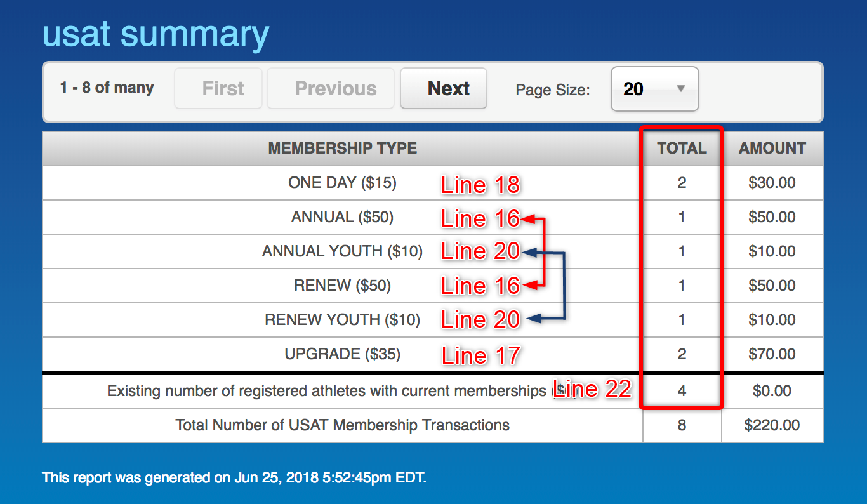
Task: Click the Total Number of USAT Membership Transactions row
Action: click(433, 425)
